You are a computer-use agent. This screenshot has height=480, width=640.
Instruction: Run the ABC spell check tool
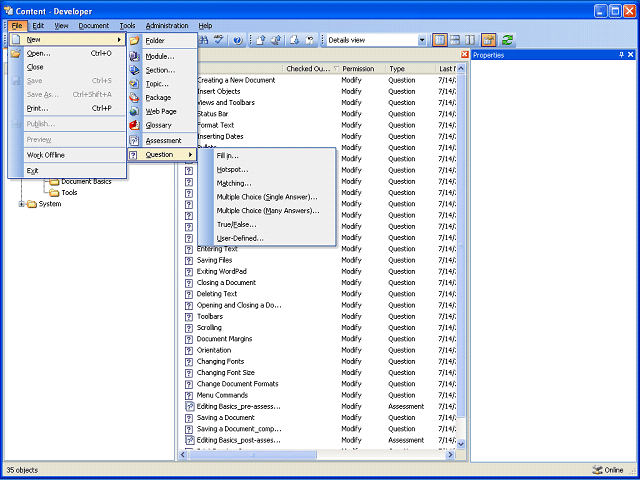pyautogui.click(x=219, y=40)
